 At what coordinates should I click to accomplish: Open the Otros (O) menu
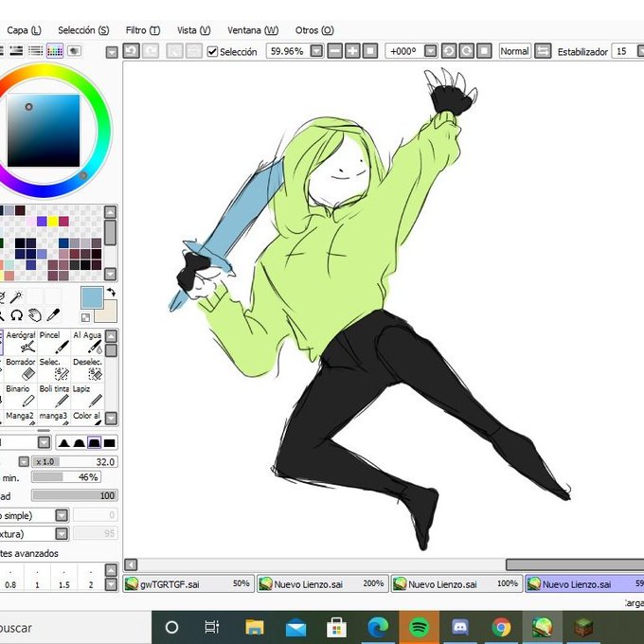pos(314,30)
